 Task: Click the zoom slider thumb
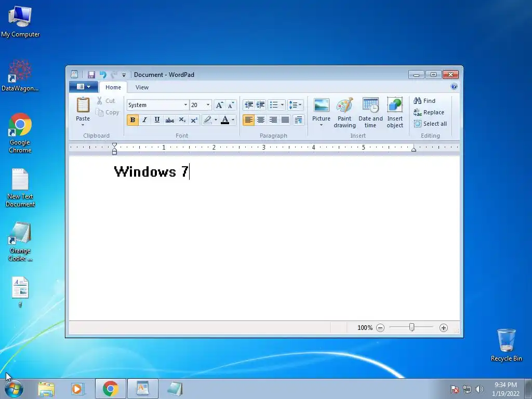[411, 327]
